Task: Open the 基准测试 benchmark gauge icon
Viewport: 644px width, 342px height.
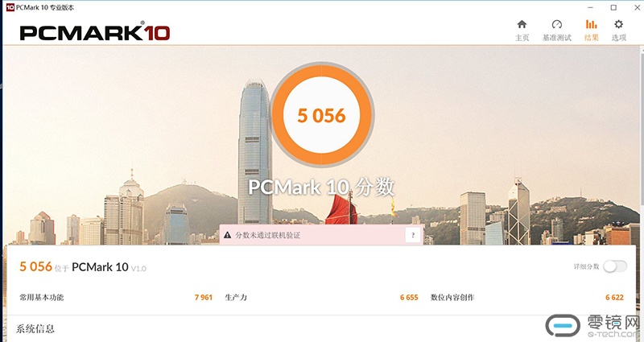Action: (x=556, y=24)
